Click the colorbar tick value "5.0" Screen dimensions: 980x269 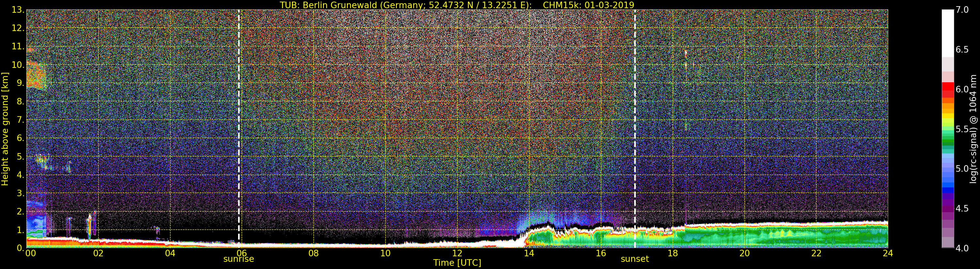[x=962, y=168]
